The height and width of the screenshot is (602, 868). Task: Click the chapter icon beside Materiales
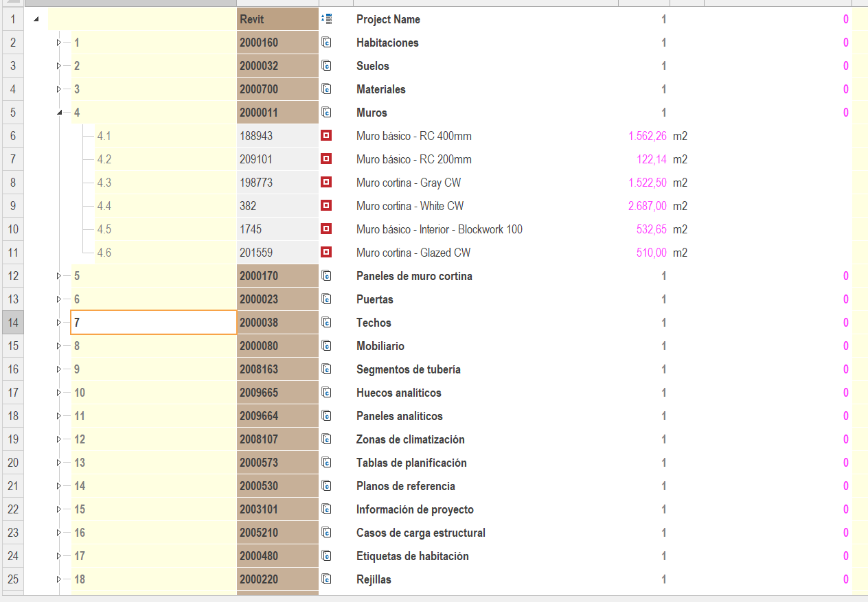326,89
